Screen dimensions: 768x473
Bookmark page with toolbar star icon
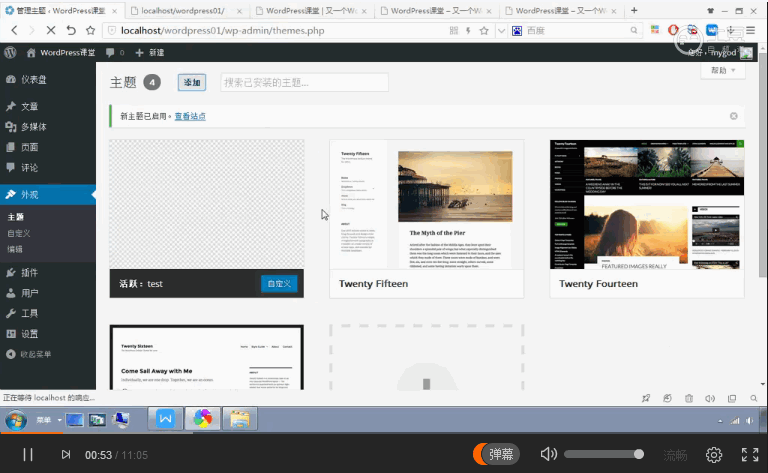(x=91, y=30)
